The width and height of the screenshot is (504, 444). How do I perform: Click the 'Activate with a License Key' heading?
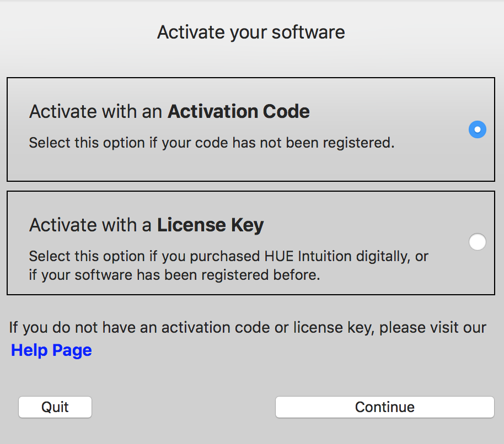[146, 225]
